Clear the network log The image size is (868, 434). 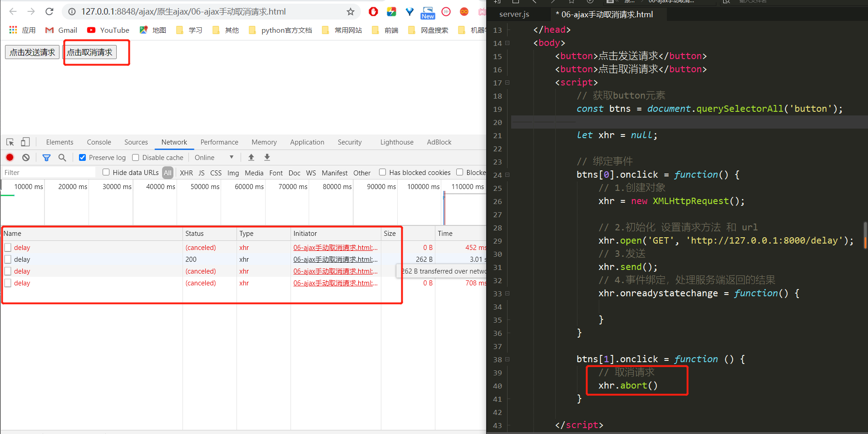click(26, 157)
